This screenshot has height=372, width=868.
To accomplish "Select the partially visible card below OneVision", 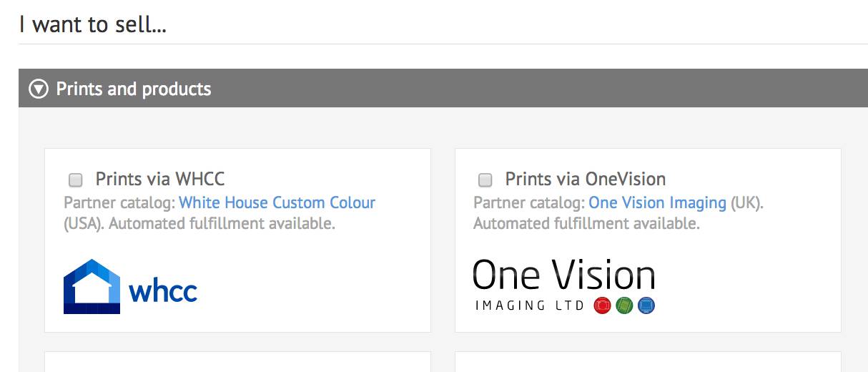I will coord(648,362).
